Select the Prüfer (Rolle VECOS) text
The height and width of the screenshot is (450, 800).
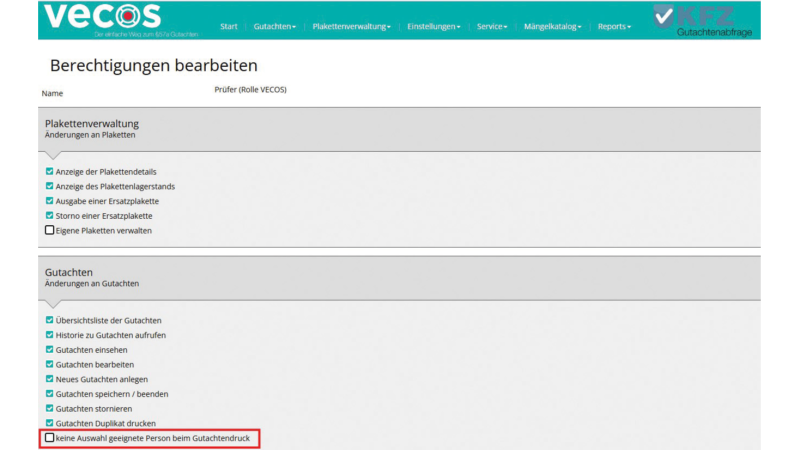[x=251, y=90]
